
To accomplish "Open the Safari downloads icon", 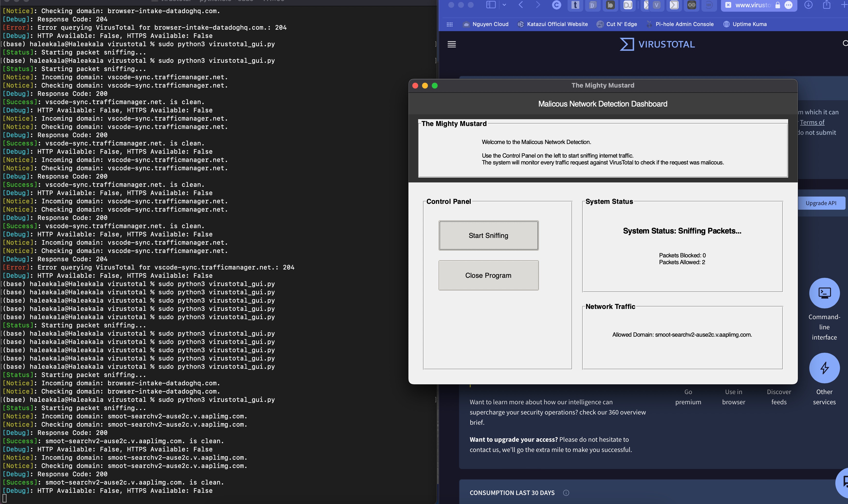I will [808, 5].
